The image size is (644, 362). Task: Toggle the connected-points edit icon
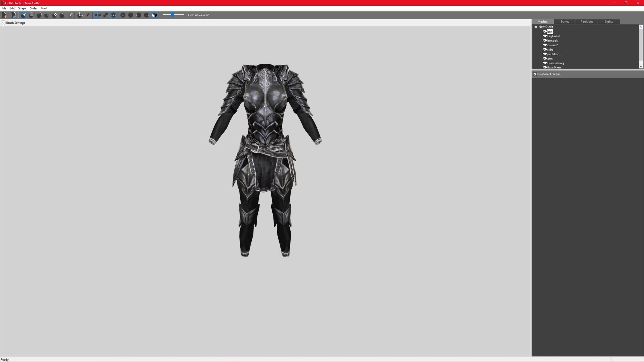click(105, 15)
